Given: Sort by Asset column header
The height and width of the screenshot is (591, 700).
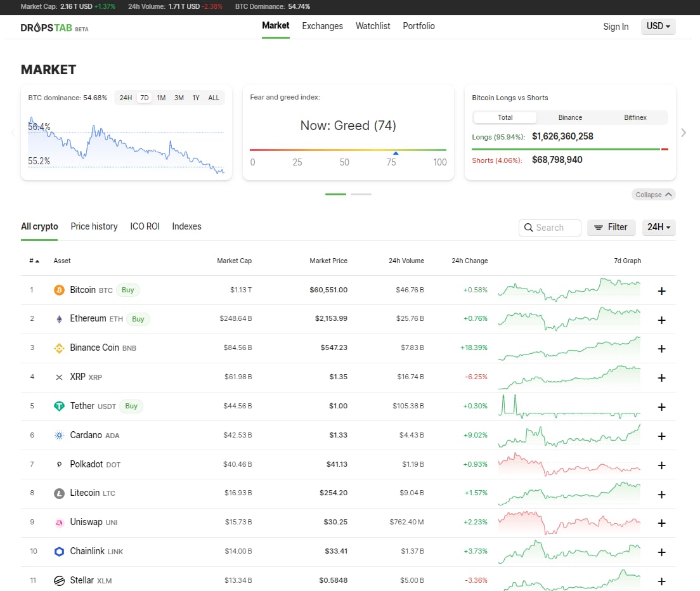Looking at the screenshot, I should pyautogui.click(x=62, y=261).
